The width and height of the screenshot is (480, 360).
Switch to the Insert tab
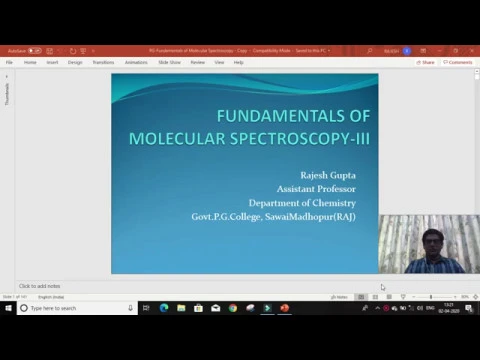coord(52,62)
